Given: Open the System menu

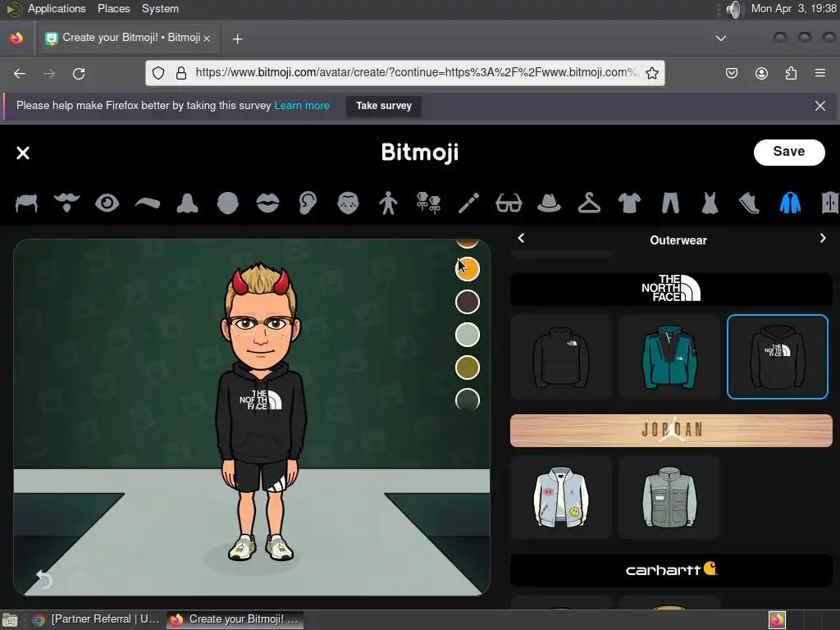Looking at the screenshot, I should pos(160,8).
